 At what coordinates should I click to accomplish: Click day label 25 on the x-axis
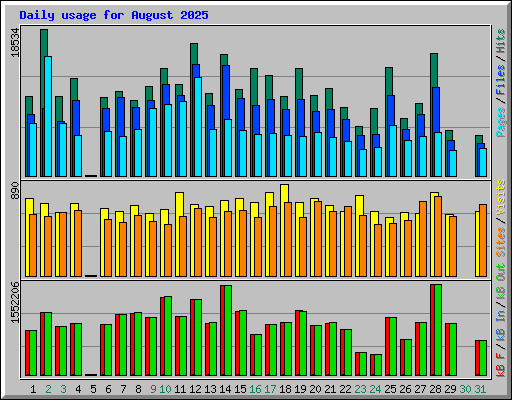tap(390, 389)
